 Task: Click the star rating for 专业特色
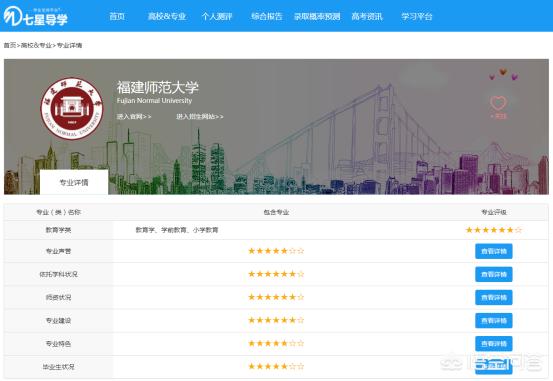tap(276, 343)
